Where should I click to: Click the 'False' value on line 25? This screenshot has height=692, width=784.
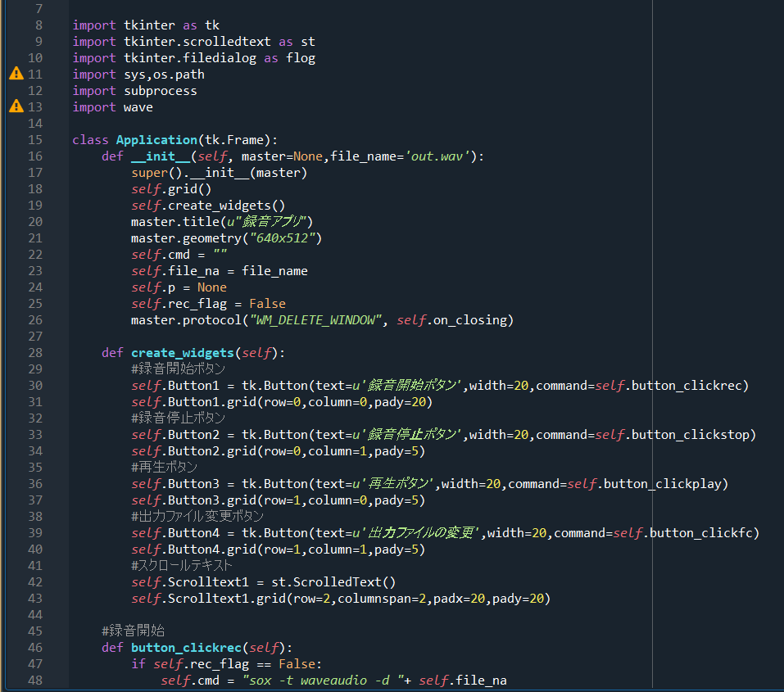tap(268, 304)
